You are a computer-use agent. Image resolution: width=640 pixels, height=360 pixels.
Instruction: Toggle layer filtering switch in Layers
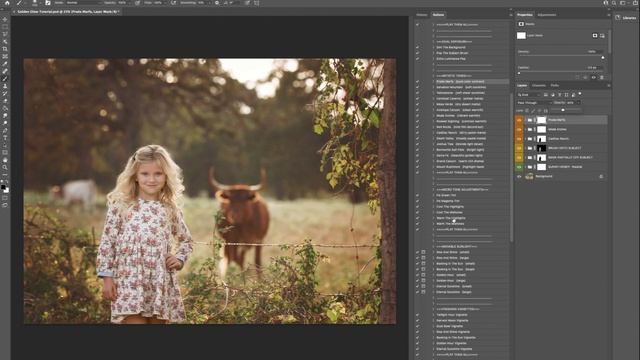[x=580, y=94]
